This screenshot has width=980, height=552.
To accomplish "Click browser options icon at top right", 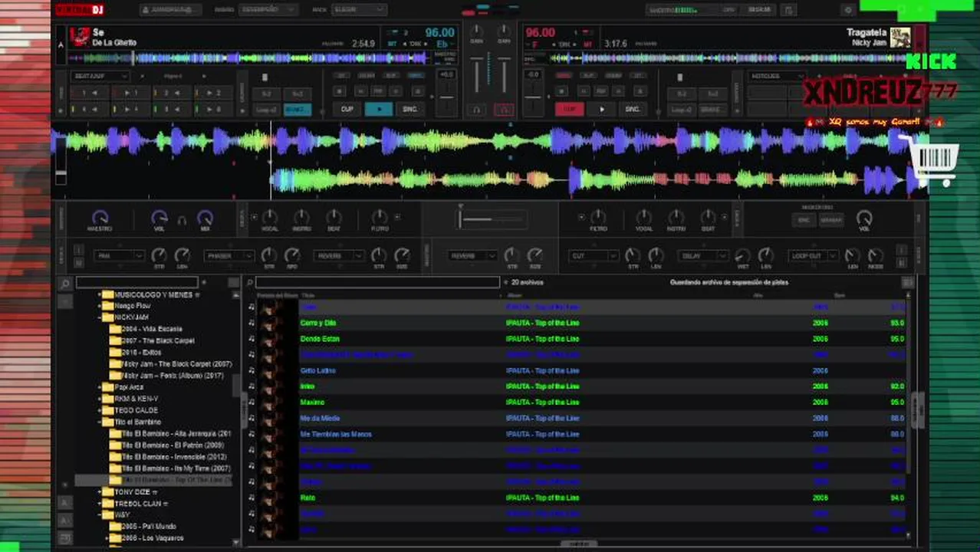I will pos(907,283).
